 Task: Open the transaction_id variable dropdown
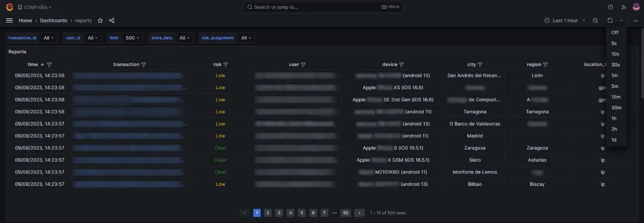pos(49,38)
